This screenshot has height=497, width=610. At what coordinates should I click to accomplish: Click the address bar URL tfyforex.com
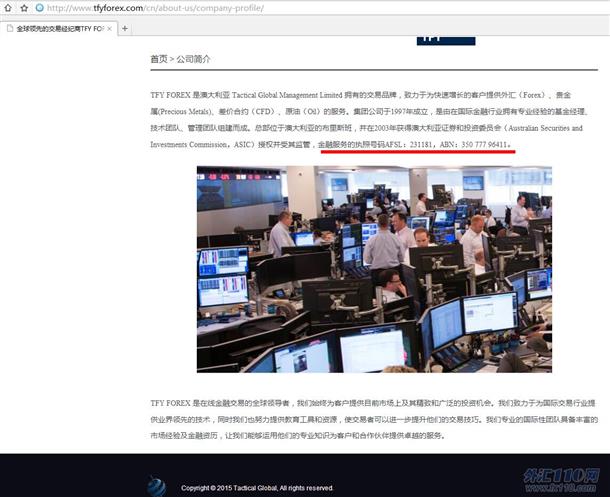[x=155, y=8]
